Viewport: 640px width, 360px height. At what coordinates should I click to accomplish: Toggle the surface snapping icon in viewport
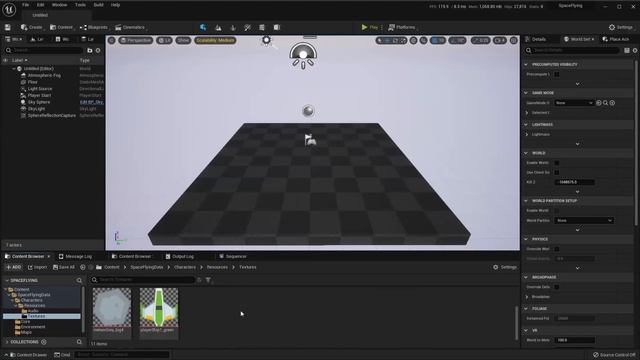click(424, 40)
